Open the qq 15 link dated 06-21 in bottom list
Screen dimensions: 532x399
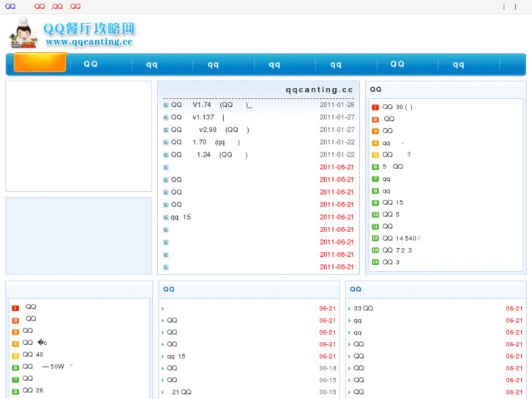(176, 357)
